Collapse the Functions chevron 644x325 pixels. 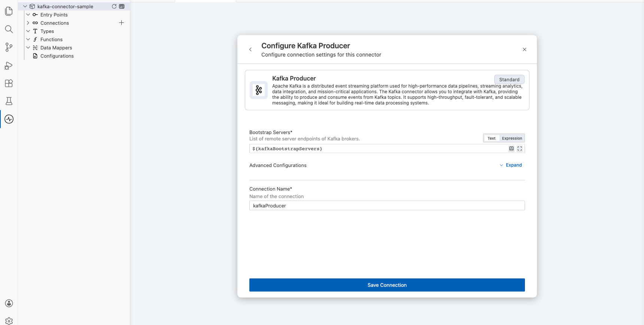pos(28,39)
